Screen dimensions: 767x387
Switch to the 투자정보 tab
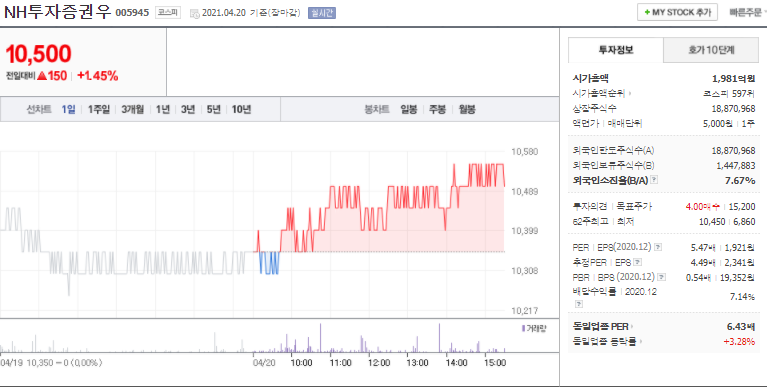tap(616, 50)
